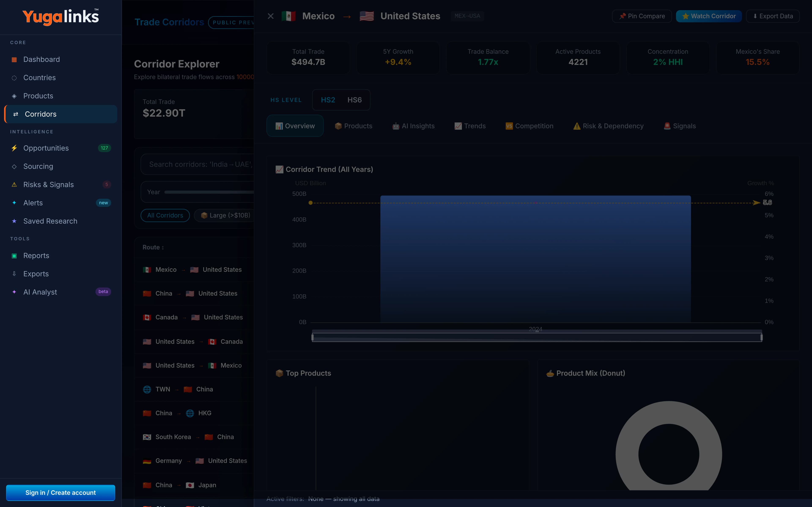Select the Competition tab

click(529, 126)
